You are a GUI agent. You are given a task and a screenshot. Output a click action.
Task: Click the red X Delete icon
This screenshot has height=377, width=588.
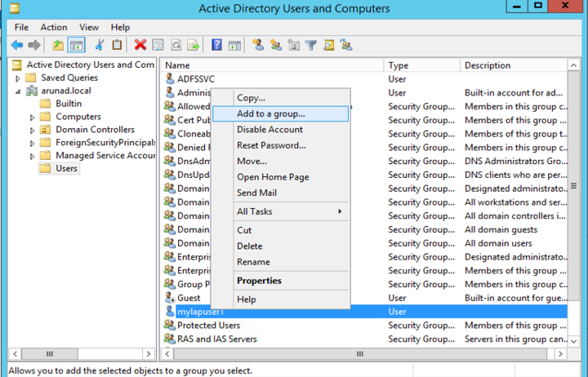(140, 46)
